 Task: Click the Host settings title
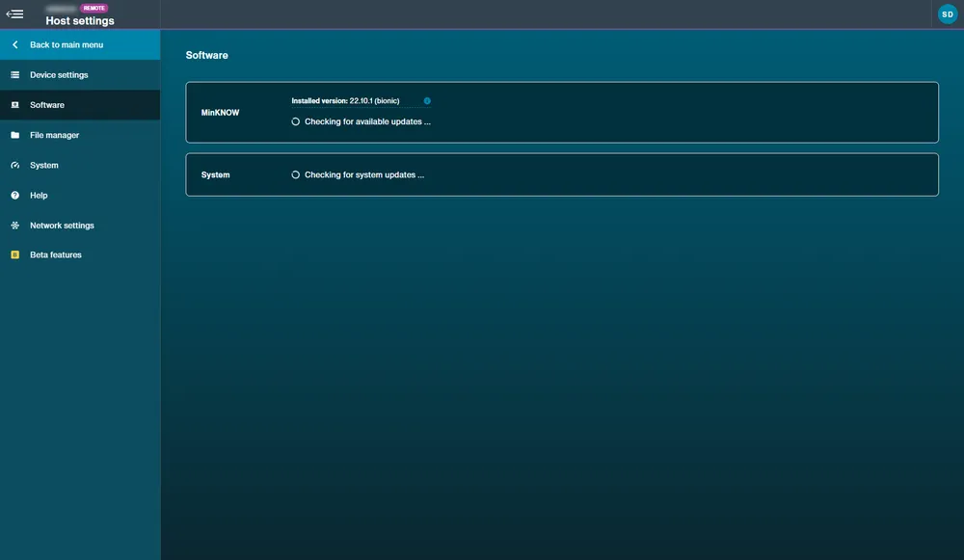80,21
